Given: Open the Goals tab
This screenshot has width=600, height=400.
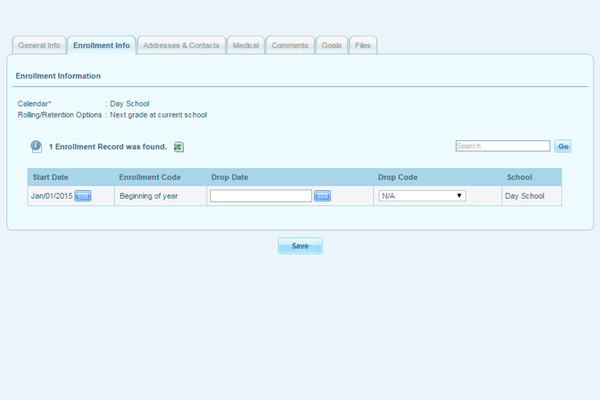Looking at the screenshot, I should tap(331, 45).
